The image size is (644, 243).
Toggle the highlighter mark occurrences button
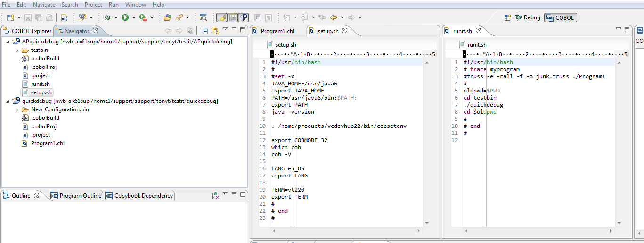(x=221, y=17)
